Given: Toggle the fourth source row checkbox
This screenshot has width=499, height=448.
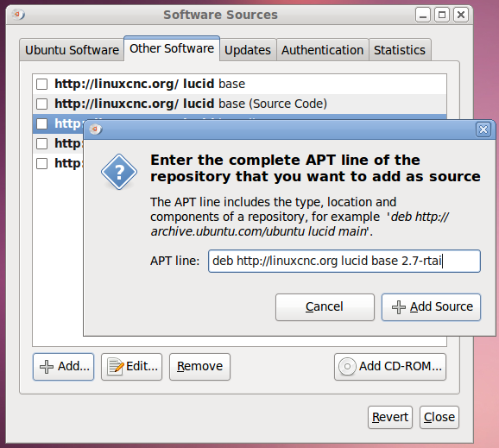Looking at the screenshot, I should pyautogui.click(x=42, y=144).
